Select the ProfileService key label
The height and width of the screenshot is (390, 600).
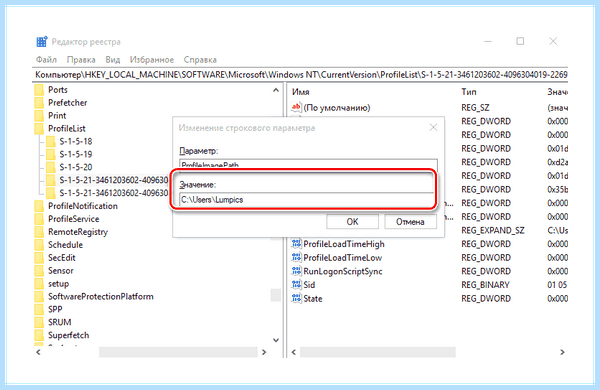click(x=73, y=219)
